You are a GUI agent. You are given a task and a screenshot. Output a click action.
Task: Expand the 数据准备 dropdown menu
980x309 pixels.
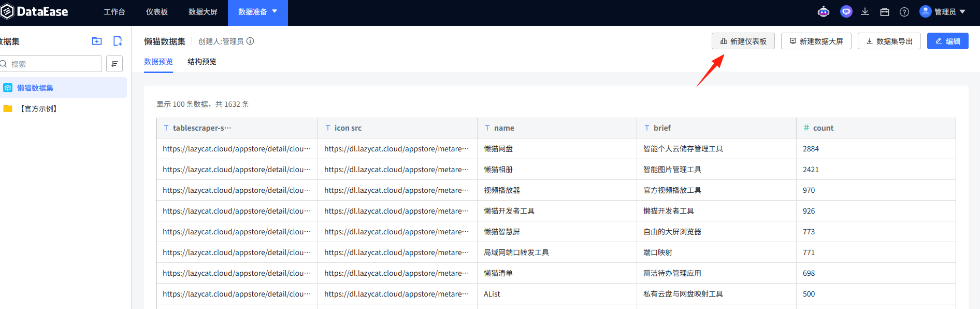click(258, 12)
